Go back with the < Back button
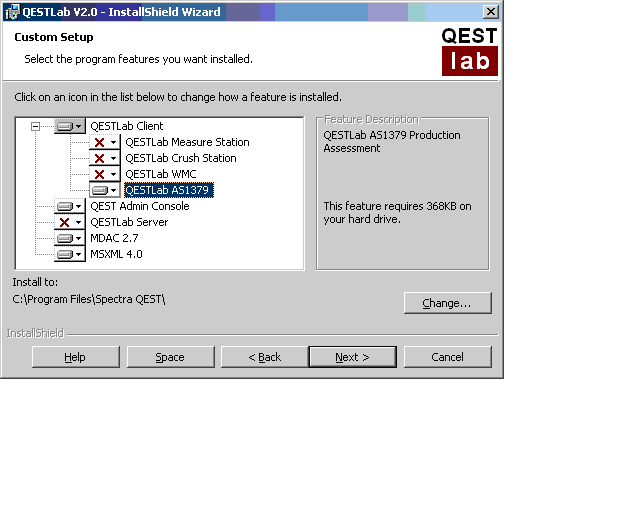640x512 pixels. 264,357
